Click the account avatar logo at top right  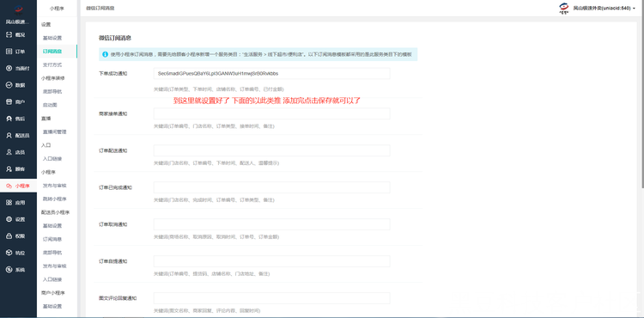click(564, 9)
